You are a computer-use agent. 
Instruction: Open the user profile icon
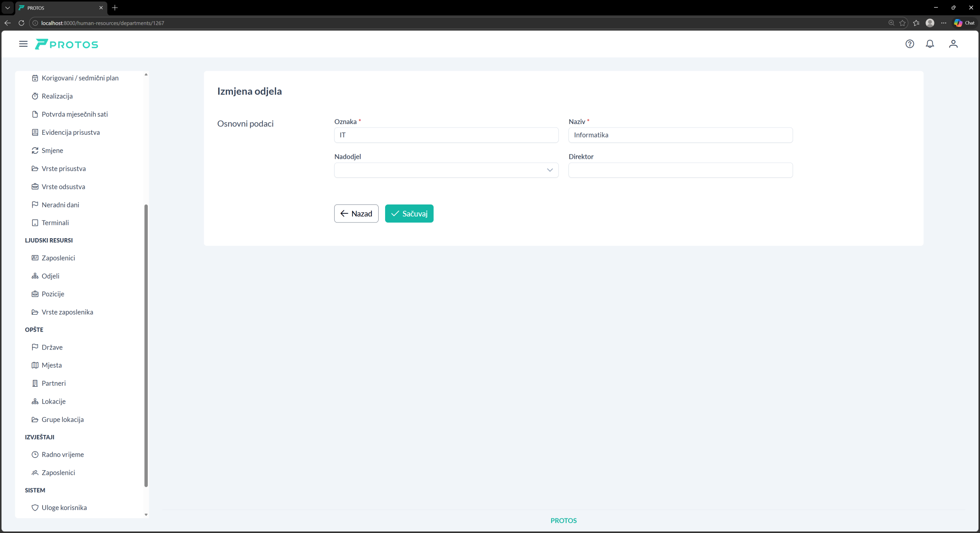pos(953,44)
